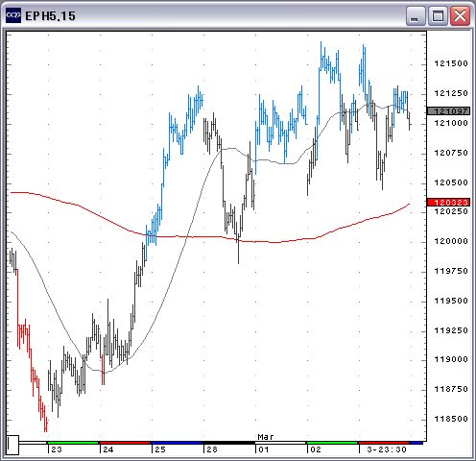Click the 119500 price scale label
The width and height of the screenshot is (476, 461).
pyautogui.click(x=451, y=301)
